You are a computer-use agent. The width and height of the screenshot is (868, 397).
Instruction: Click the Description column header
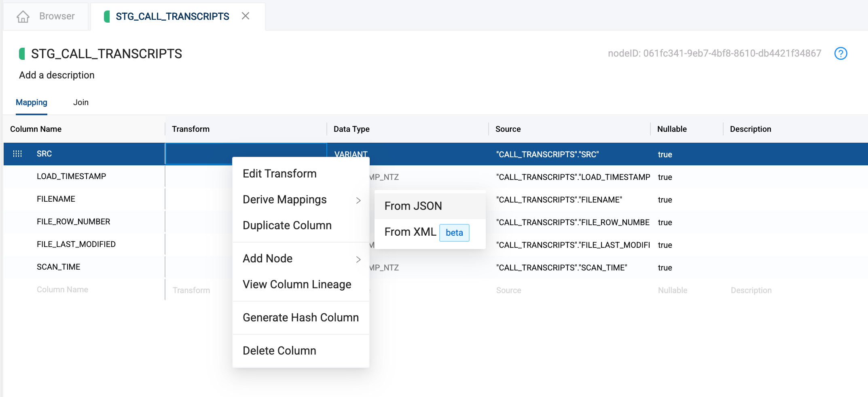click(750, 129)
